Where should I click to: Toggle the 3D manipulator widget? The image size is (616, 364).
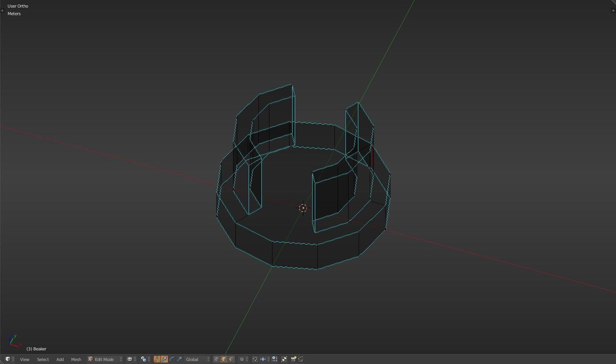tap(157, 359)
